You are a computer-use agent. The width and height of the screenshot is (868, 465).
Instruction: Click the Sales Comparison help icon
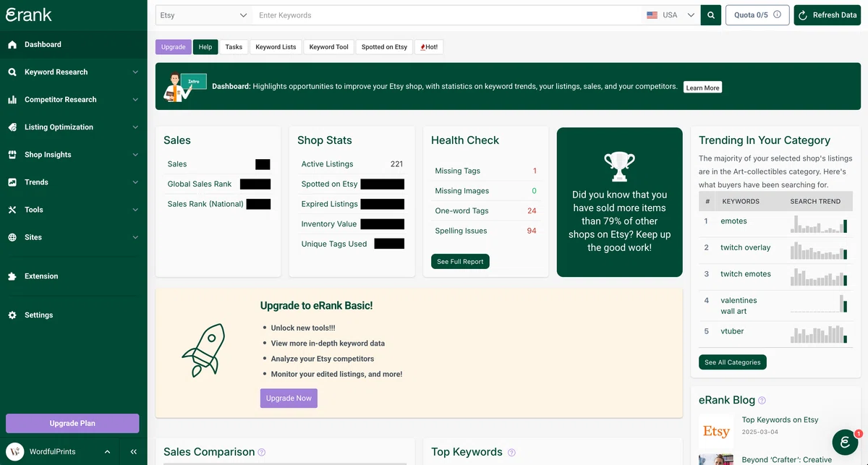tap(262, 452)
